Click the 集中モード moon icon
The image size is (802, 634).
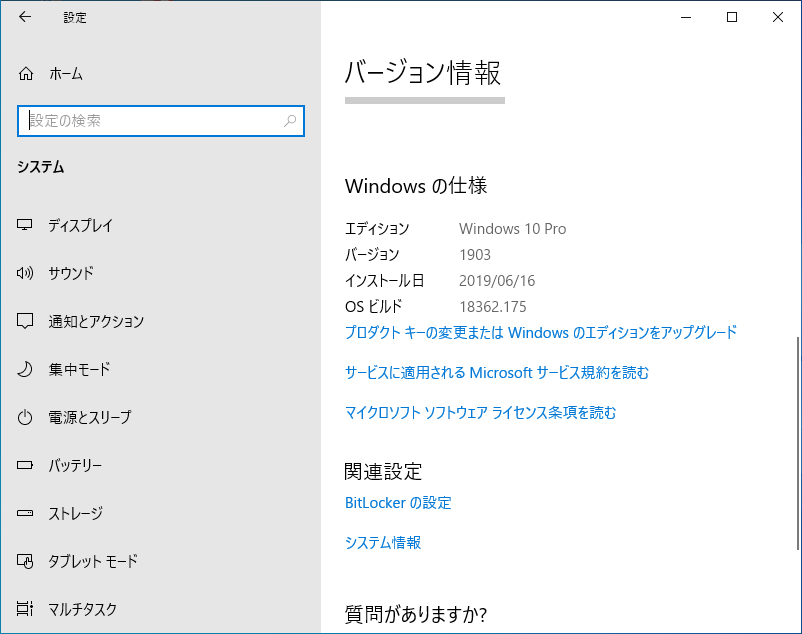coord(25,369)
